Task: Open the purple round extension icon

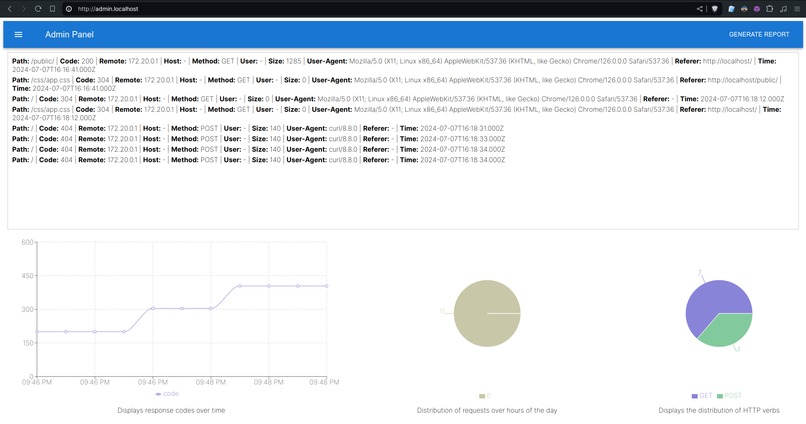Action: pos(757,9)
